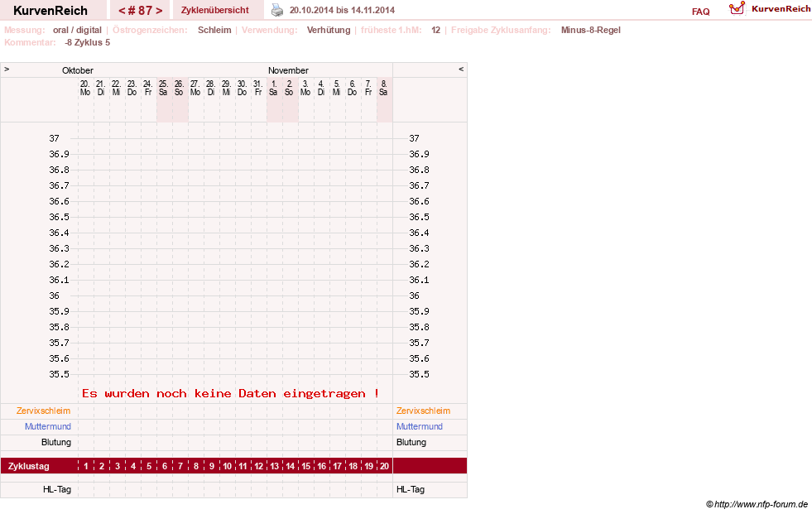This screenshot has width=812, height=514.
Task: Select cycle day 20 in Zyklustag row
Action: point(384,466)
